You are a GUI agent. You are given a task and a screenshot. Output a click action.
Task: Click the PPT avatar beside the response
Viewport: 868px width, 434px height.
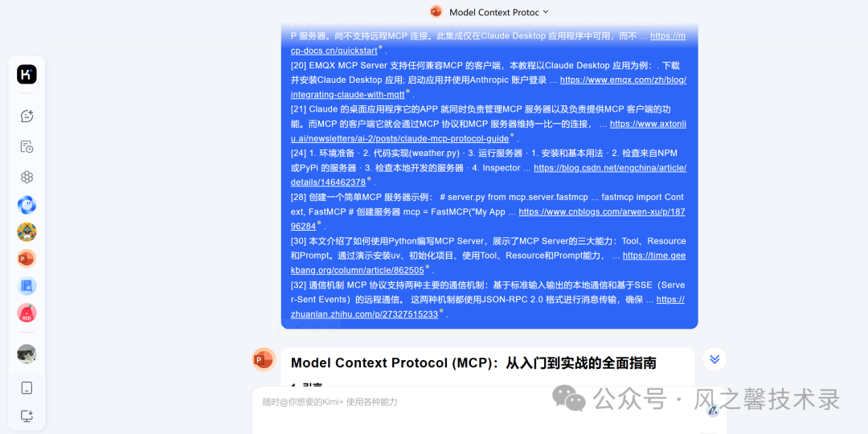coord(264,360)
